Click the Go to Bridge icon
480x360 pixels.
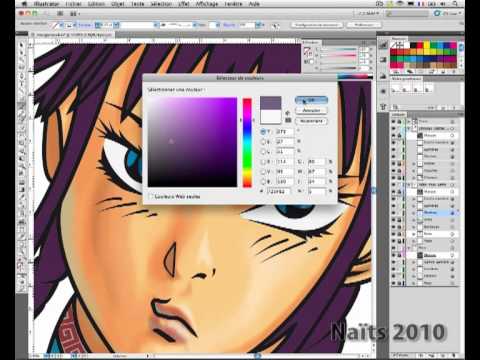60,14
